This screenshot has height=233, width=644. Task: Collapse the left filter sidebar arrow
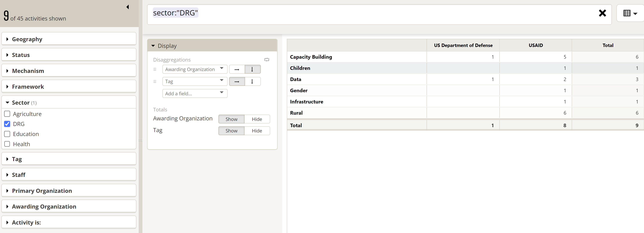coord(128,7)
